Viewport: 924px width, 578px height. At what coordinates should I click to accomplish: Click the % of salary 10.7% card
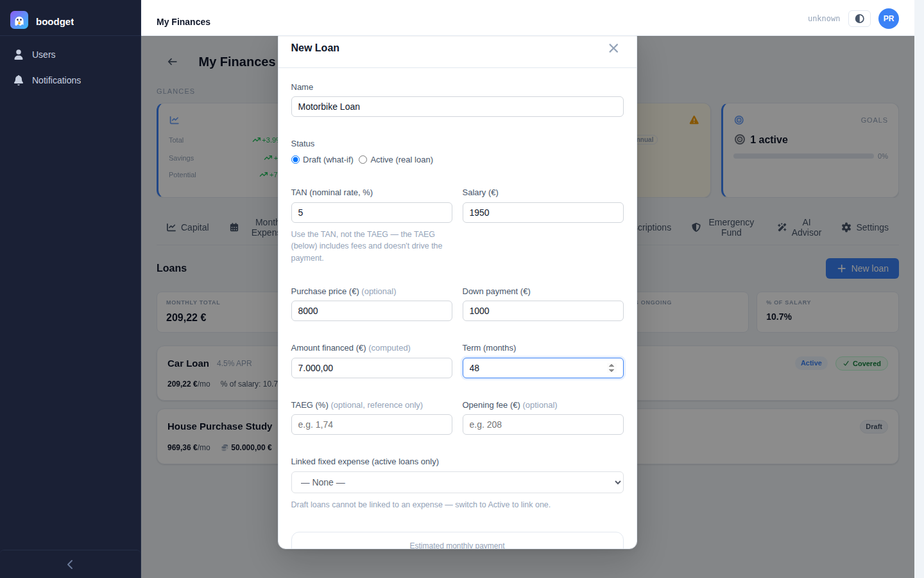pyautogui.click(x=828, y=312)
